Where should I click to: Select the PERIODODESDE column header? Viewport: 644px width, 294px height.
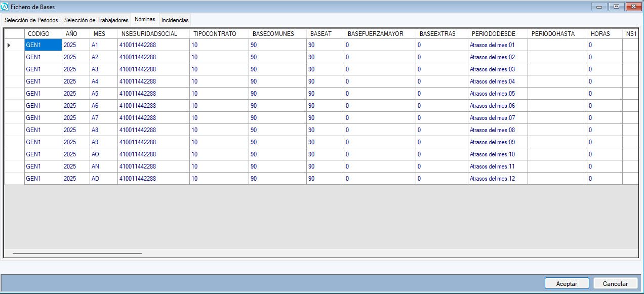(497, 33)
